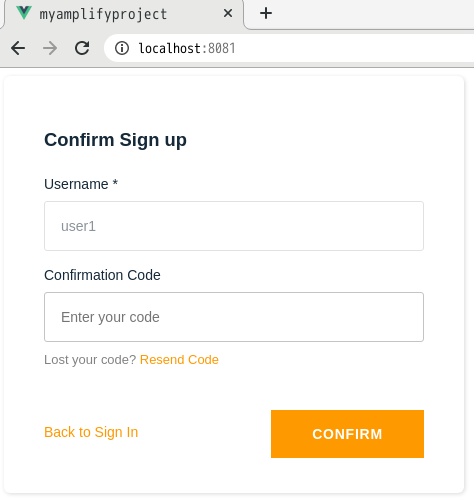Click the Lost your code? text
474x504 pixels.
[90, 360]
